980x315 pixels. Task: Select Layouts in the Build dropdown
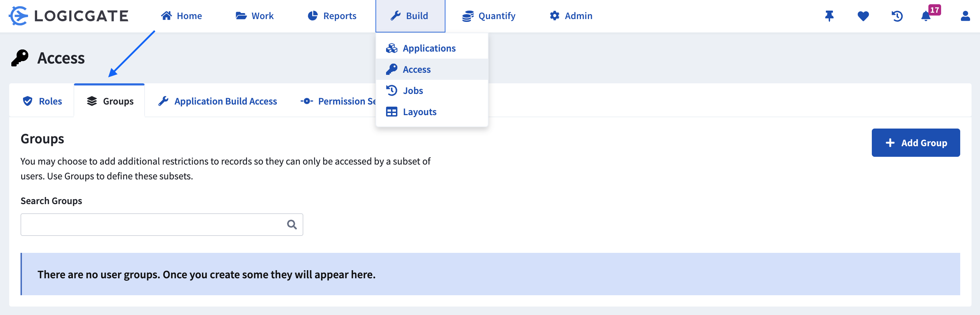pyautogui.click(x=432, y=112)
